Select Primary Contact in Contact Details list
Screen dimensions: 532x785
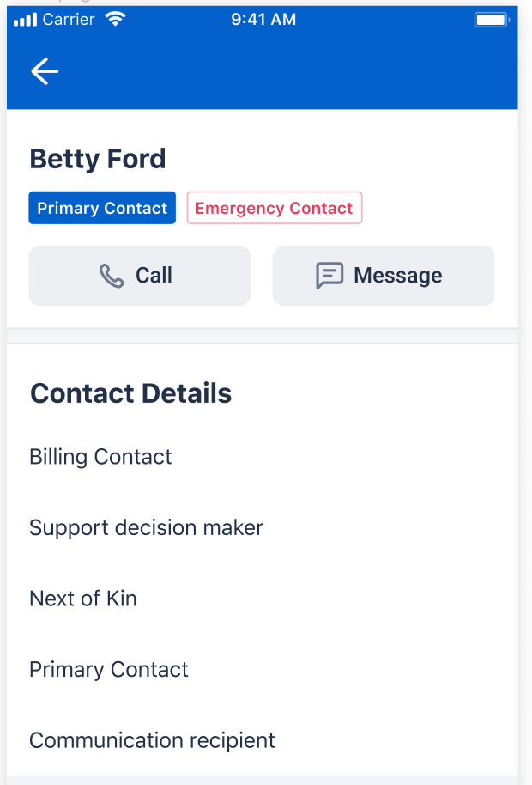click(262, 670)
